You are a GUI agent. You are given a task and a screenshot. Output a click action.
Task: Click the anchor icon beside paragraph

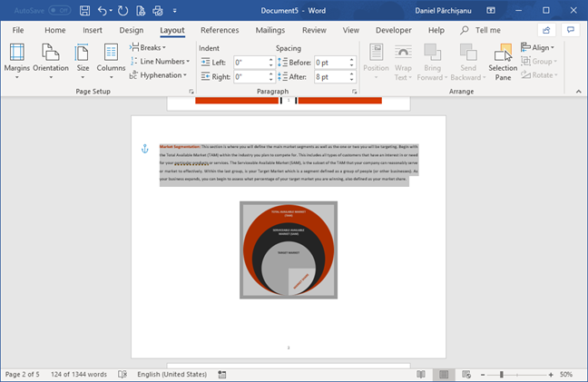(x=145, y=149)
